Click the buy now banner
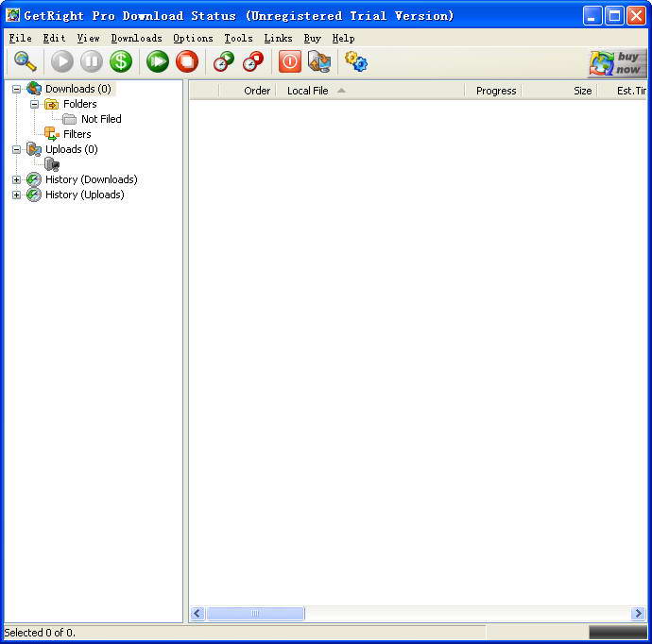This screenshot has height=644, width=652. click(x=617, y=63)
